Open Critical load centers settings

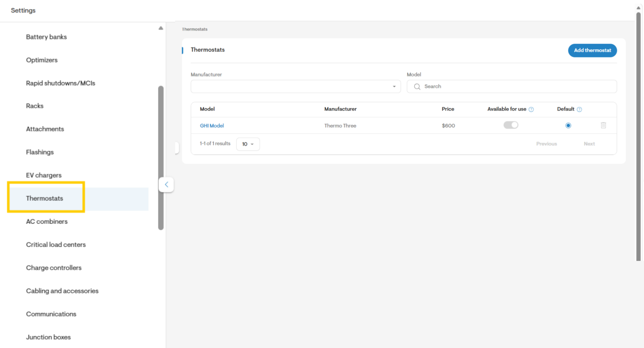[x=56, y=245]
